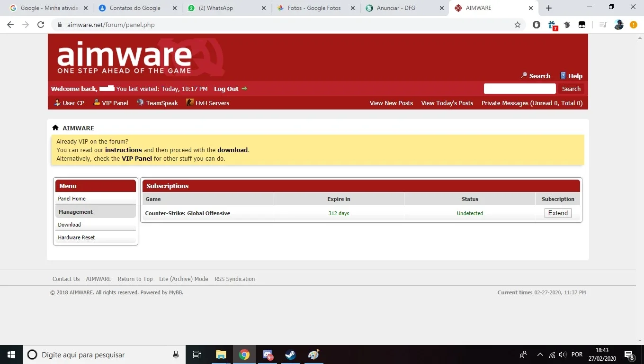644x364 pixels.
Task: Click the forum search input field
Action: [519, 89]
